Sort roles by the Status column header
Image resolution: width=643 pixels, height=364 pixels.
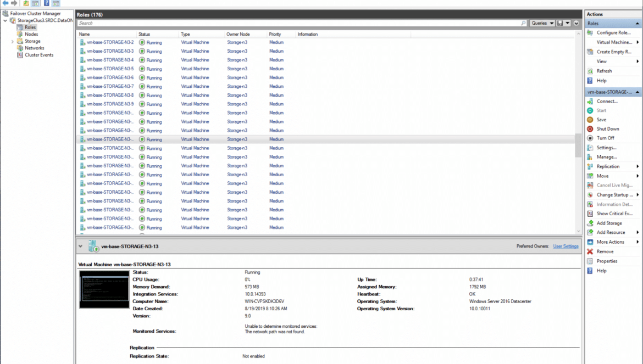coord(158,35)
